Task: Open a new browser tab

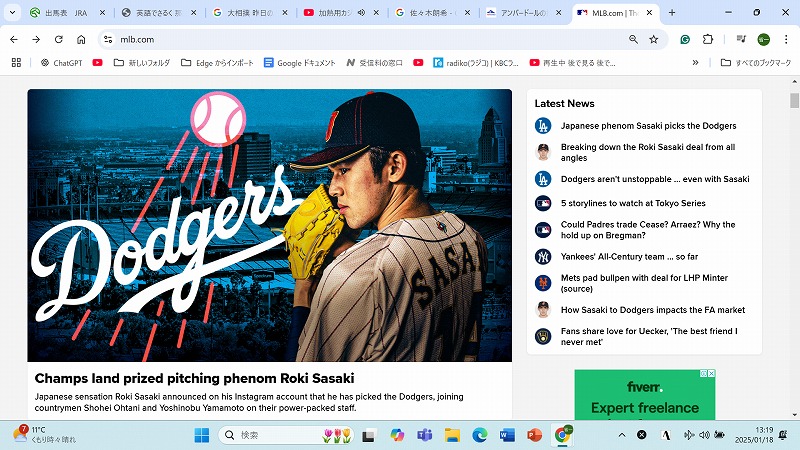Action: tap(672, 13)
